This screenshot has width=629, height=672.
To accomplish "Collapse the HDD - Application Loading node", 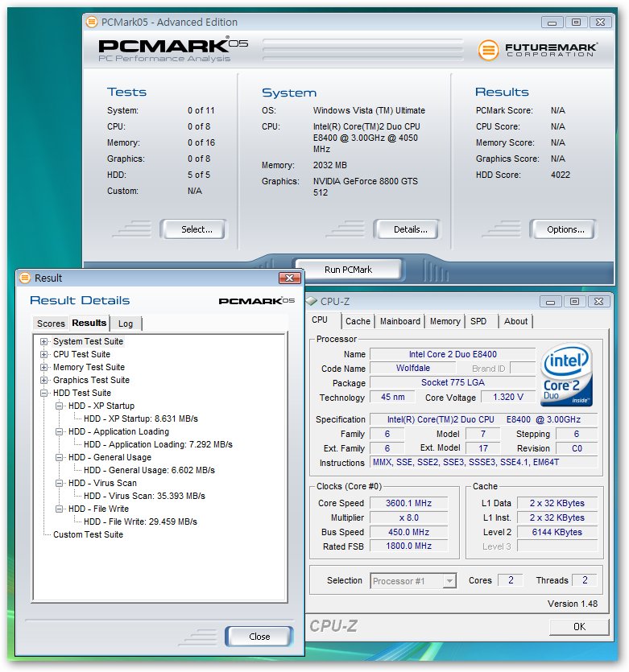I will [59, 431].
